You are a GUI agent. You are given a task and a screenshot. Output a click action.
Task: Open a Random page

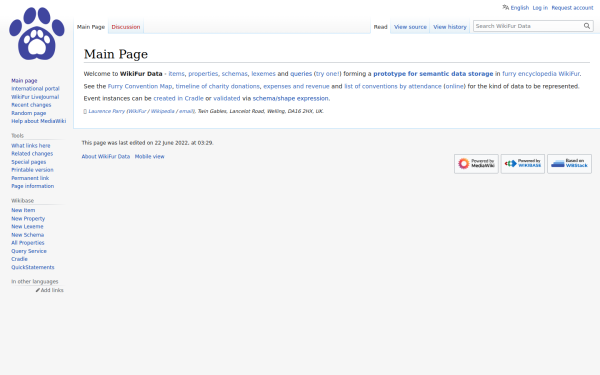coord(29,113)
